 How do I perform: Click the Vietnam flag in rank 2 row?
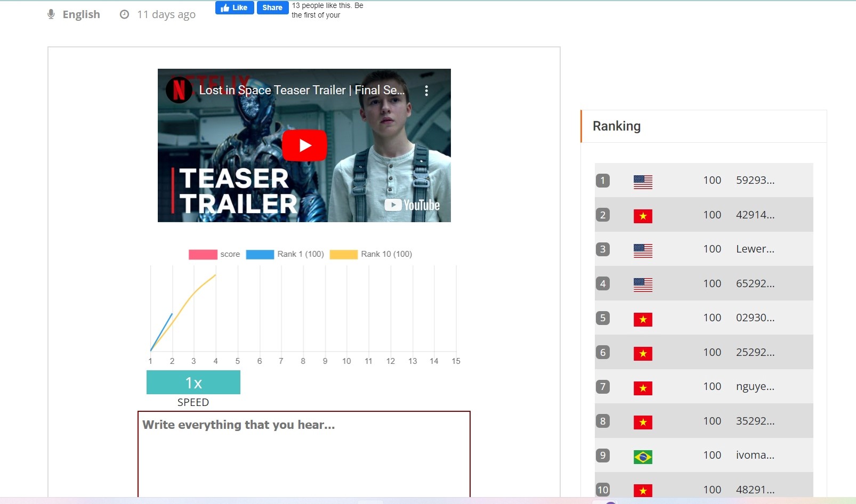[643, 216]
